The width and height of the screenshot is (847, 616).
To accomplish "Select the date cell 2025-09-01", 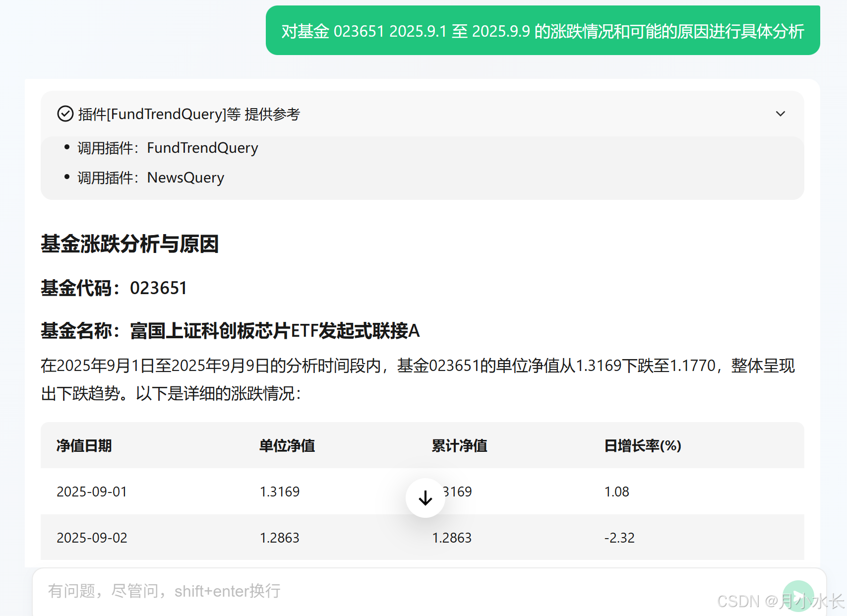I will point(92,492).
